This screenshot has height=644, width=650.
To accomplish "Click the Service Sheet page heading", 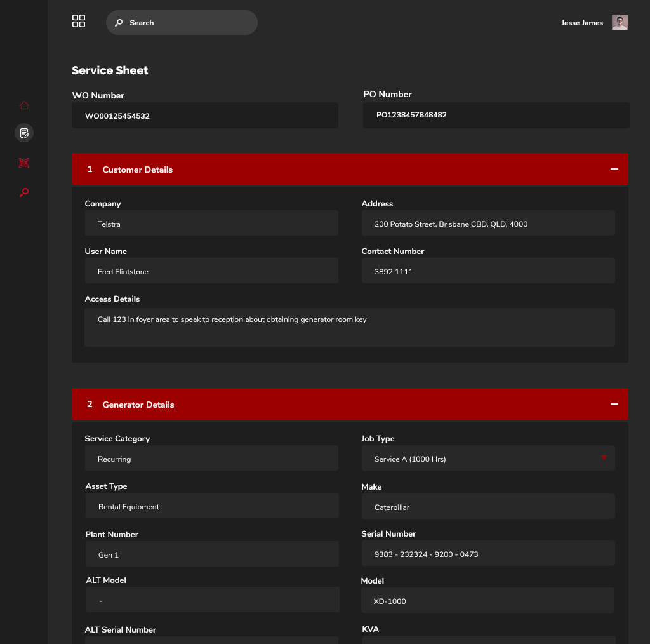I will point(110,70).
